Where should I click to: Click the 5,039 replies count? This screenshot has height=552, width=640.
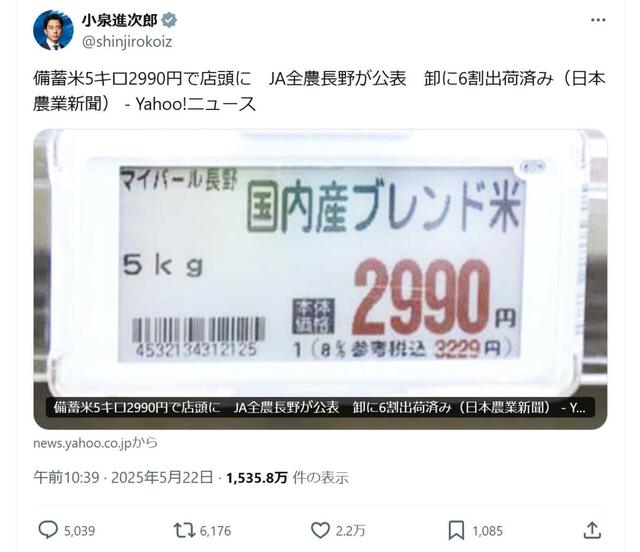click(80, 531)
